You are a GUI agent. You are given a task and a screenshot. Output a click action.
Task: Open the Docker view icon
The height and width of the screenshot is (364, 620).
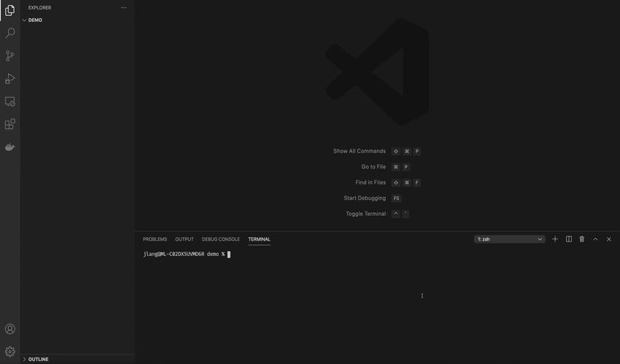[x=10, y=147]
